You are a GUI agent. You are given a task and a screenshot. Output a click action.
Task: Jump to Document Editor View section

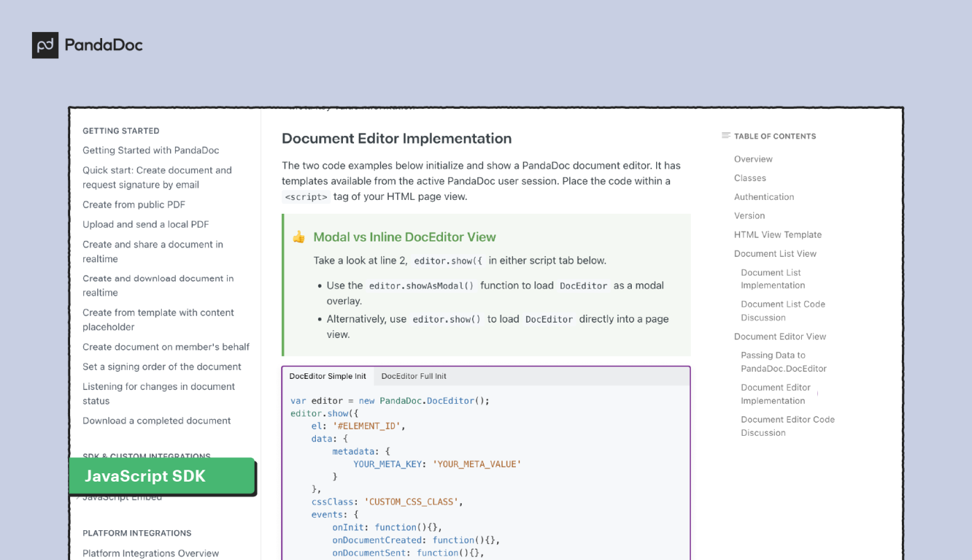780,337
